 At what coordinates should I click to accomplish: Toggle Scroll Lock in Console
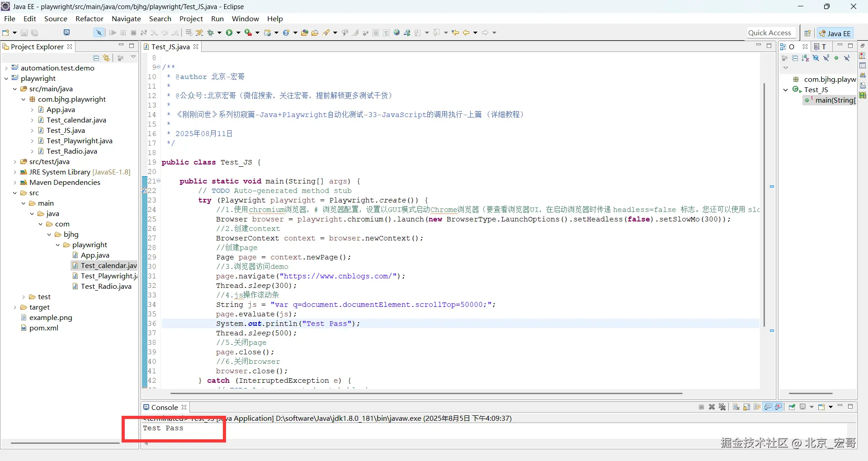pyautogui.click(x=746, y=407)
